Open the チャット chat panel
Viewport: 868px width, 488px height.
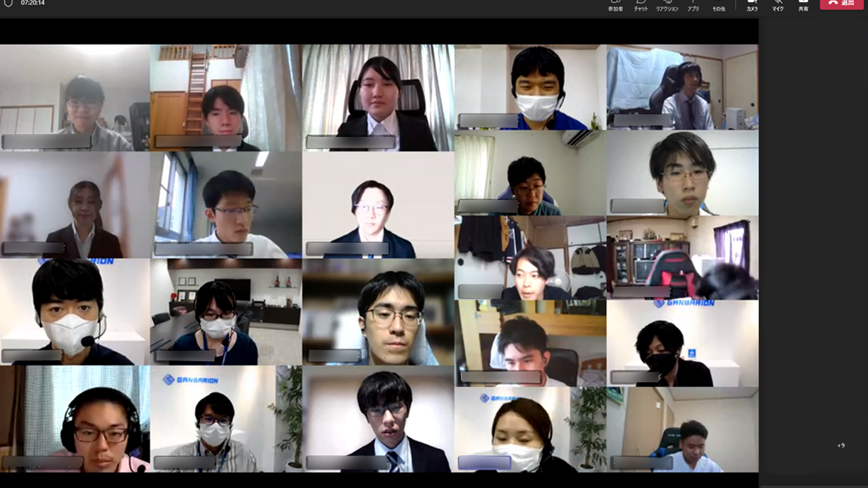[640, 5]
